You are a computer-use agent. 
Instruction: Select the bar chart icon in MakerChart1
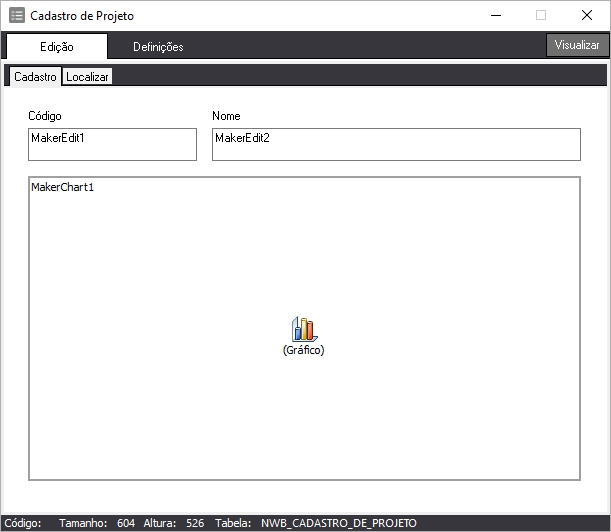click(x=303, y=329)
